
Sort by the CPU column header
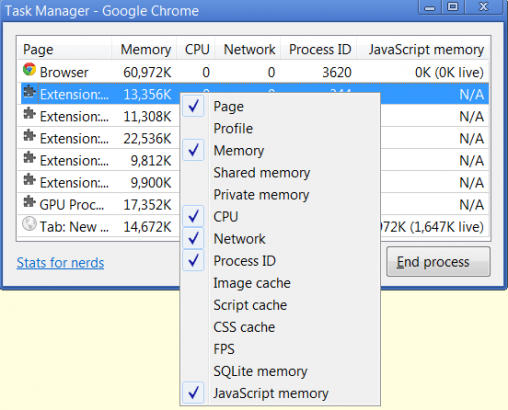[196, 49]
